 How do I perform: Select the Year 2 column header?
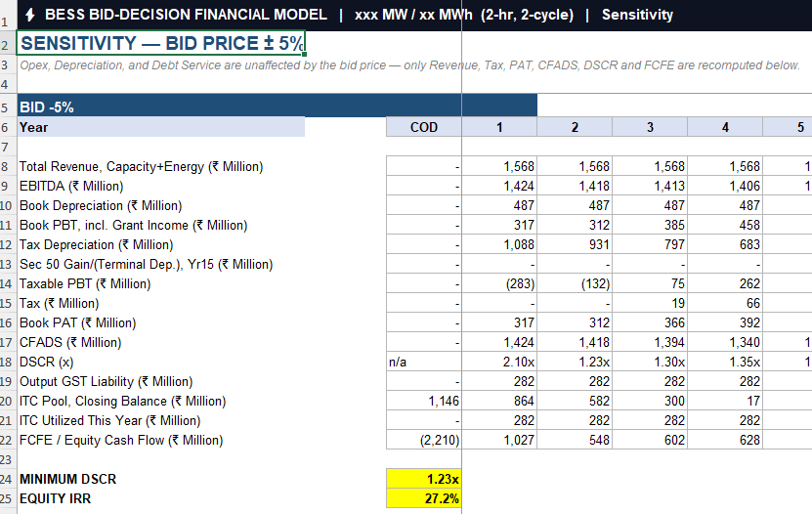(575, 127)
